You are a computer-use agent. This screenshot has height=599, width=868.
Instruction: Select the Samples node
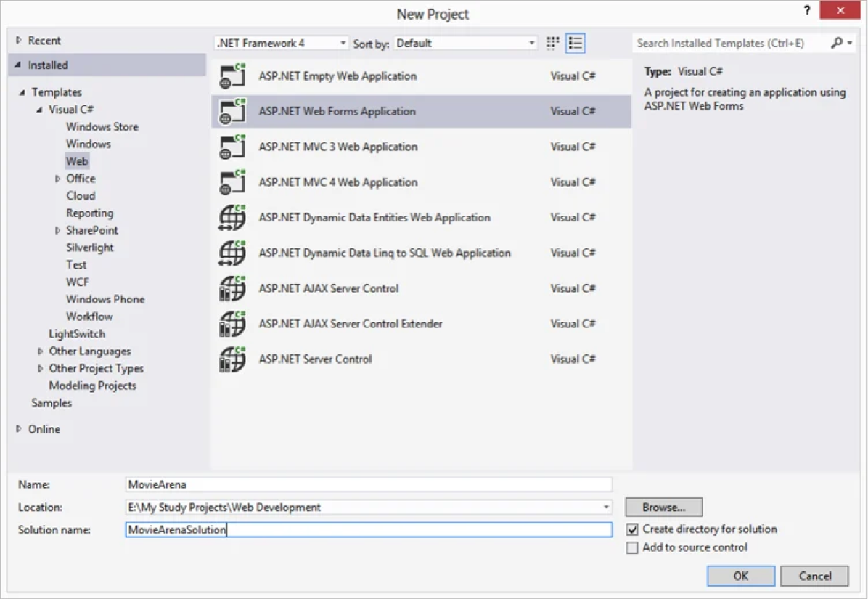[52, 402]
